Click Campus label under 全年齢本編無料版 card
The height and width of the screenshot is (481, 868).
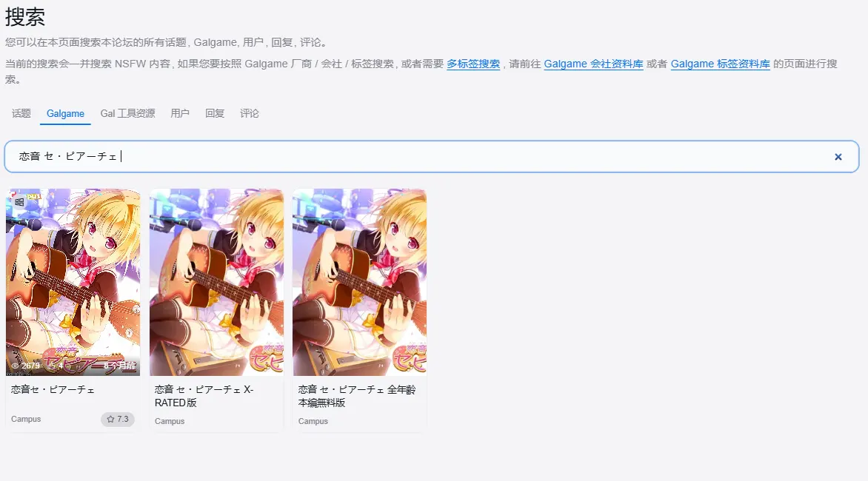[x=313, y=421]
